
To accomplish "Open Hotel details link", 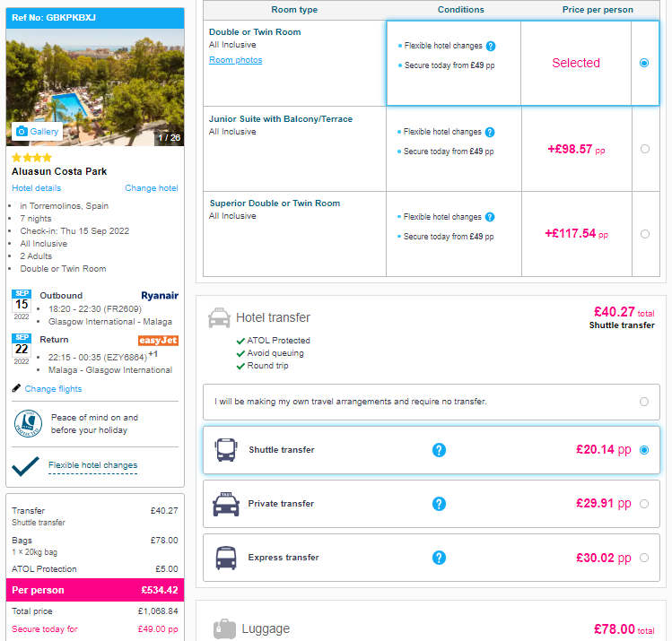I will (x=37, y=188).
